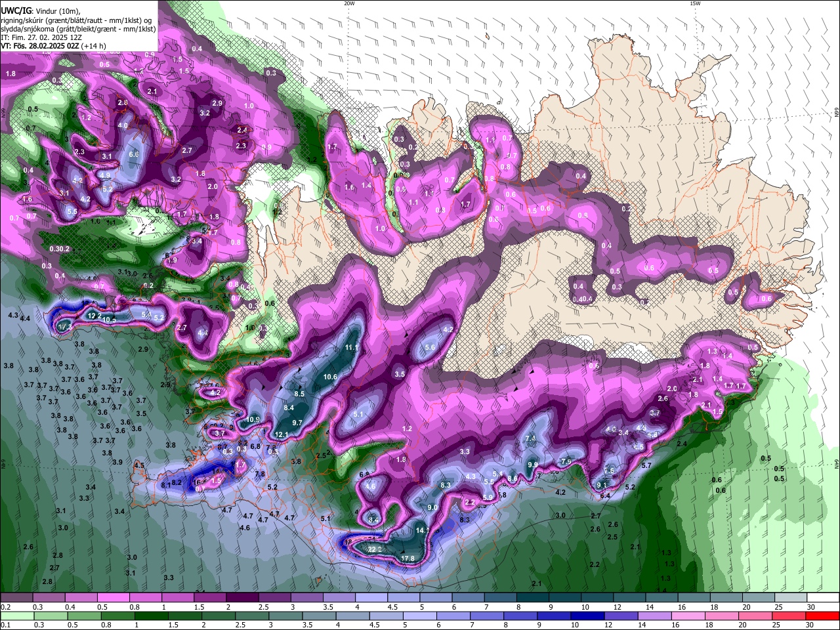Click the '15W' longitude label at top
The height and width of the screenshot is (630, 840).
tap(695, 3)
